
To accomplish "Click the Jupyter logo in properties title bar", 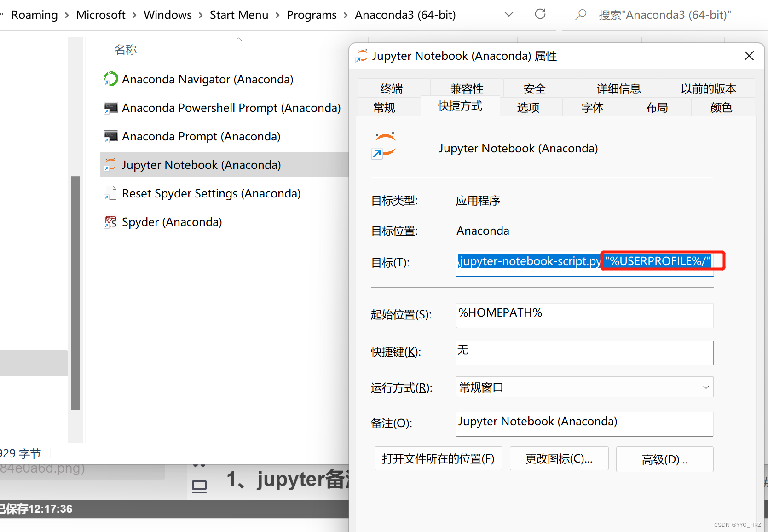I will [362, 56].
